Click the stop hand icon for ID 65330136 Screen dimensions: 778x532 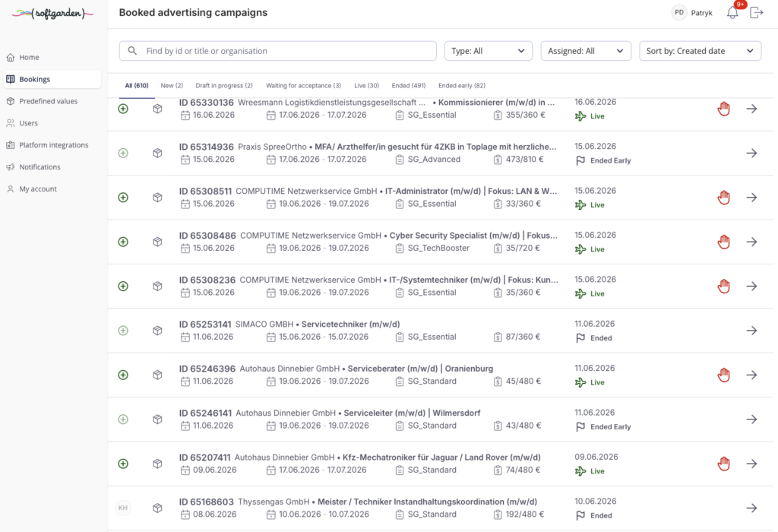click(x=723, y=109)
